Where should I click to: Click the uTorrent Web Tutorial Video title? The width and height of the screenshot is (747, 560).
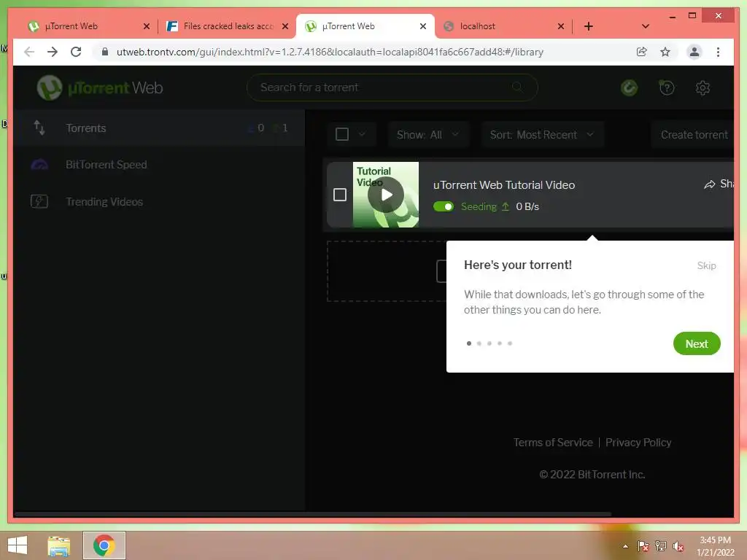pyautogui.click(x=504, y=184)
